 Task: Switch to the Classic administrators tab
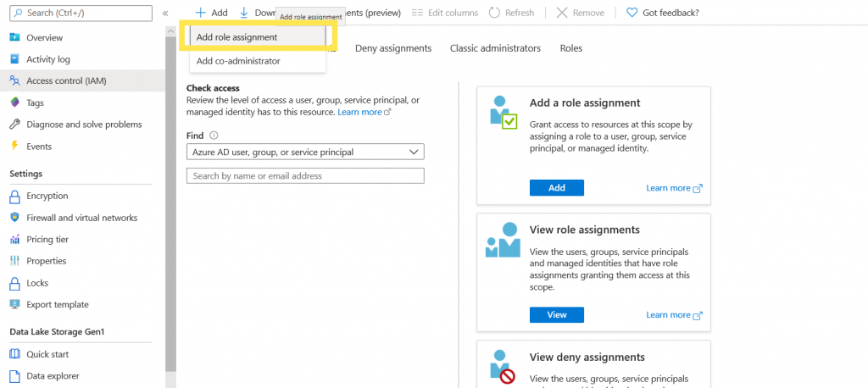click(x=495, y=48)
